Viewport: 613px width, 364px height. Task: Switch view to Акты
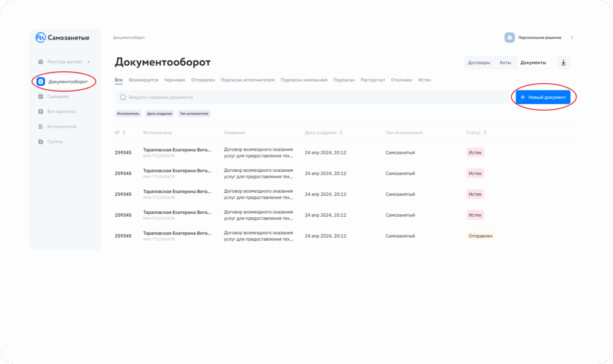505,63
